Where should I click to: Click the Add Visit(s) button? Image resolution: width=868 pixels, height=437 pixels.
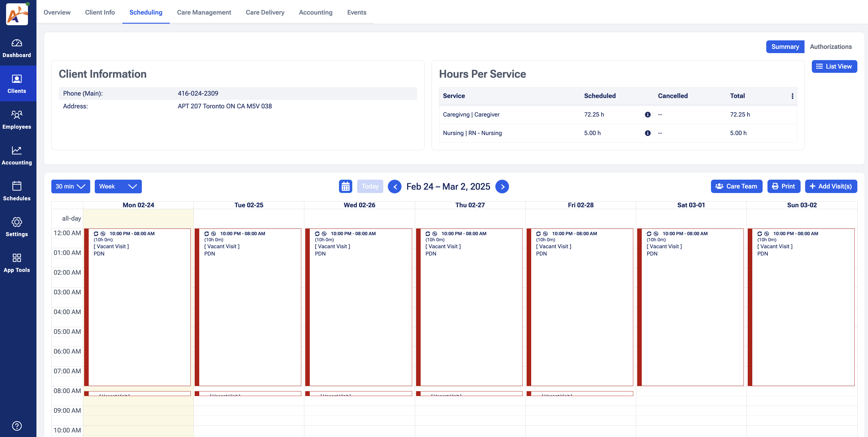point(831,187)
